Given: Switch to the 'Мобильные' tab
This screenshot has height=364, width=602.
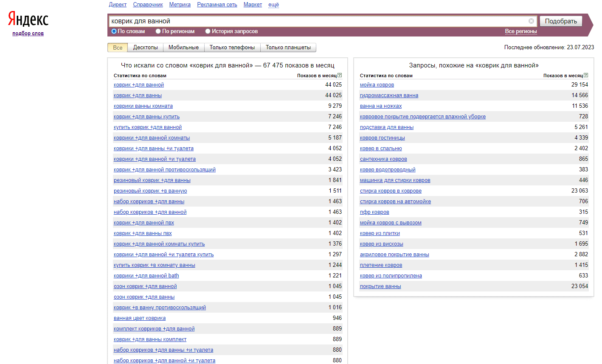Looking at the screenshot, I should click(183, 48).
